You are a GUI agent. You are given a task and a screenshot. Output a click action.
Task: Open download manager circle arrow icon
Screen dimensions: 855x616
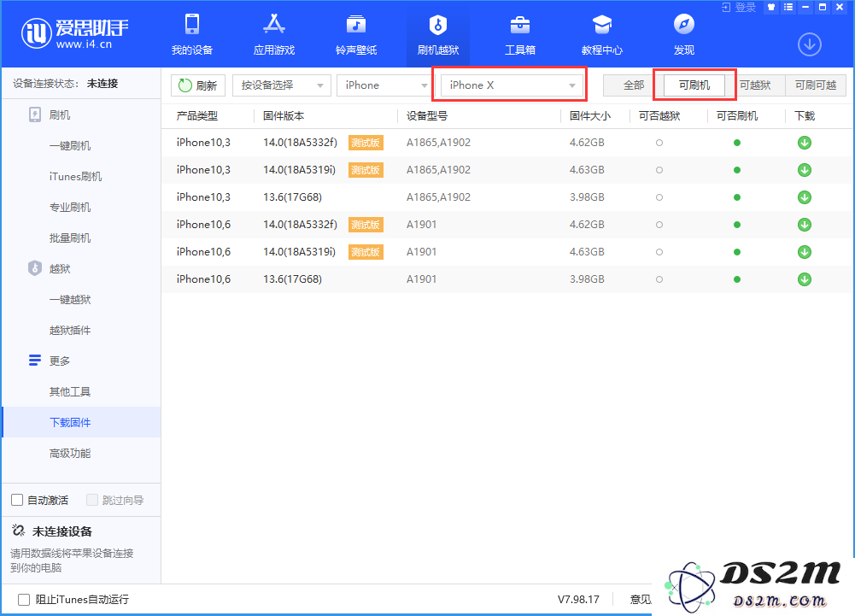(810, 44)
